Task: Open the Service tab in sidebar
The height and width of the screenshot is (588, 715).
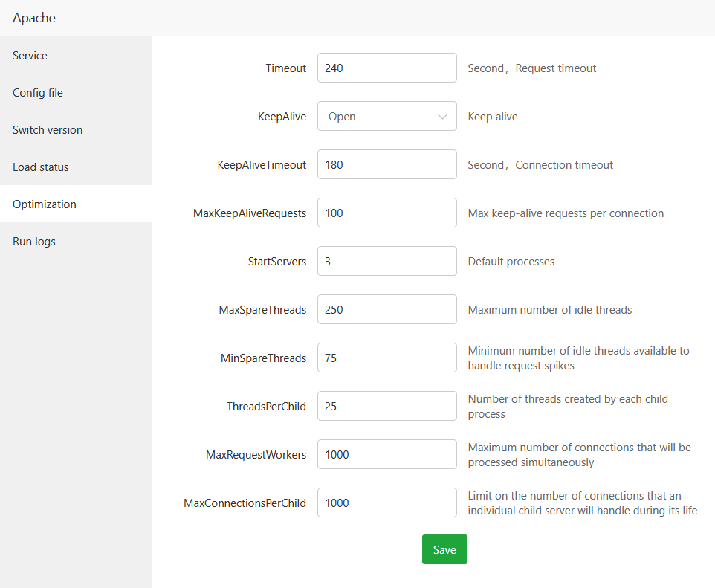Action: pos(76,56)
